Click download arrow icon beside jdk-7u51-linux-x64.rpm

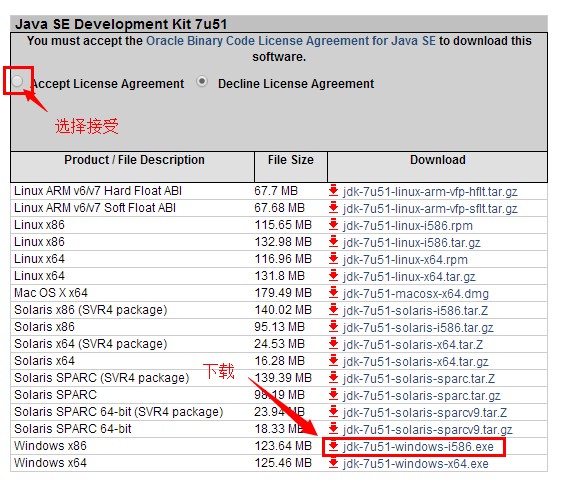(x=333, y=259)
